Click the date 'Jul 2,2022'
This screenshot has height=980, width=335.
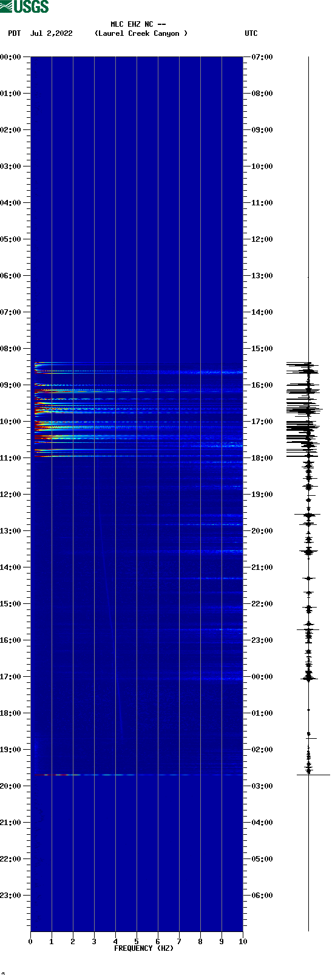52,33
